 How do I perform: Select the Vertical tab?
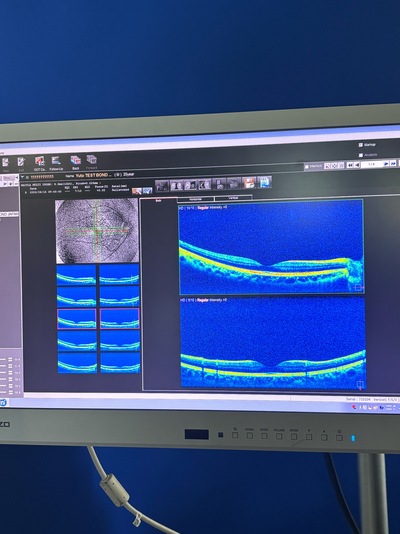(x=234, y=198)
